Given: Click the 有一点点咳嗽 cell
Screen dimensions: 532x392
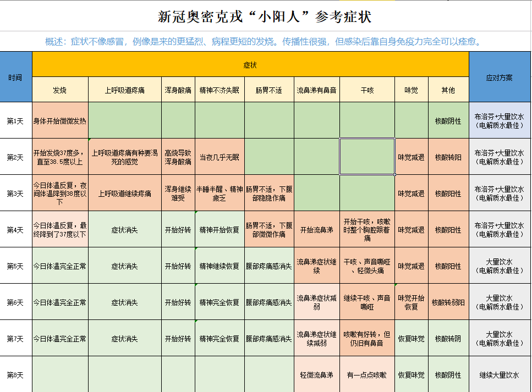Looking at the screenshot, I should 367,374.
